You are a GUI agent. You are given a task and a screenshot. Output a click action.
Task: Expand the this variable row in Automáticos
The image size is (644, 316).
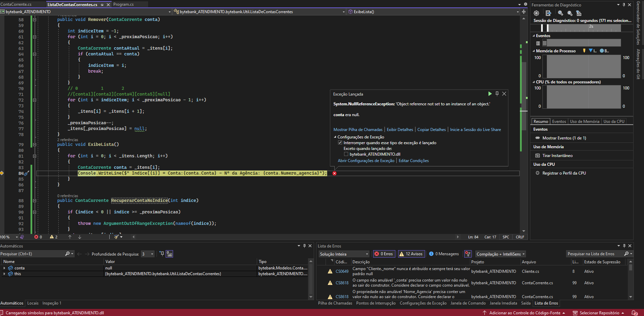click(4, 274)
